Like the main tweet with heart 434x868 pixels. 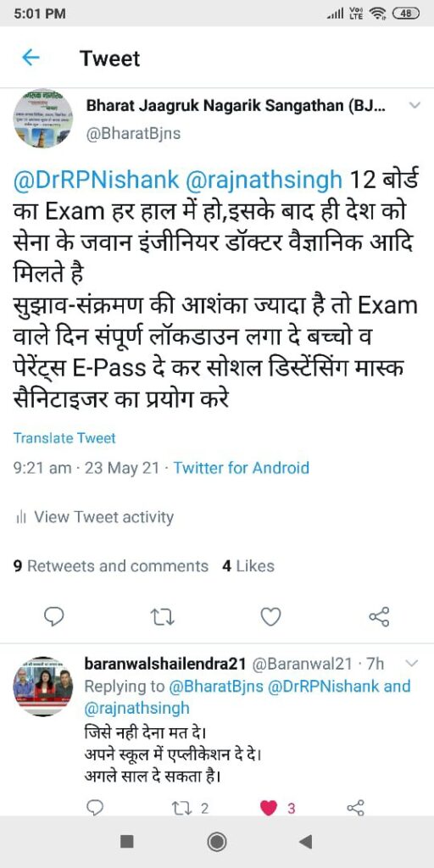click(270, 616)
